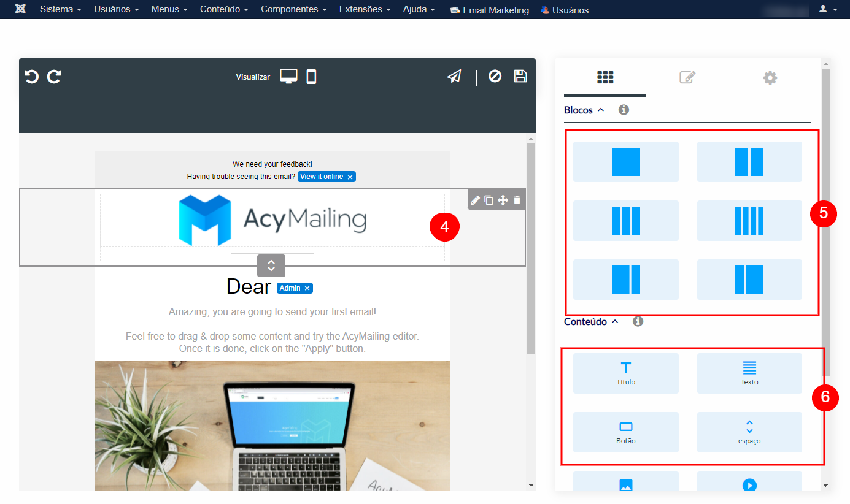Add an espaço spacing element
The image size is (850, 504).
tap(749, 432)
